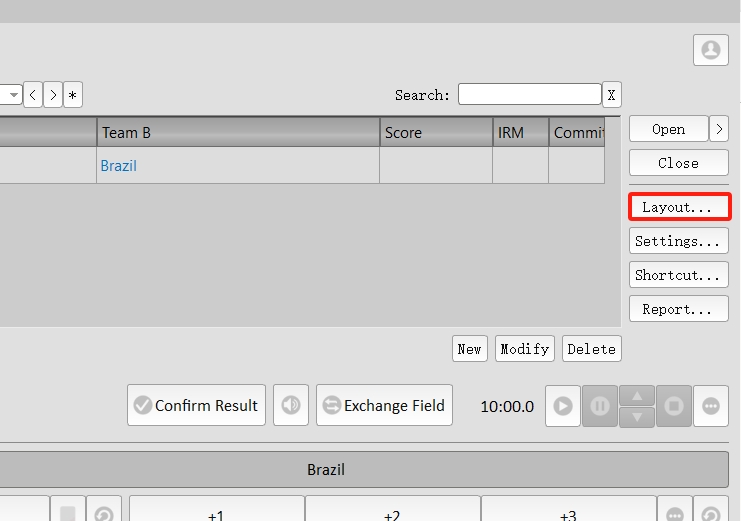Increase timer with up arrow
The height and width of the screenshot is (521, 741).
tap(637, 395)
